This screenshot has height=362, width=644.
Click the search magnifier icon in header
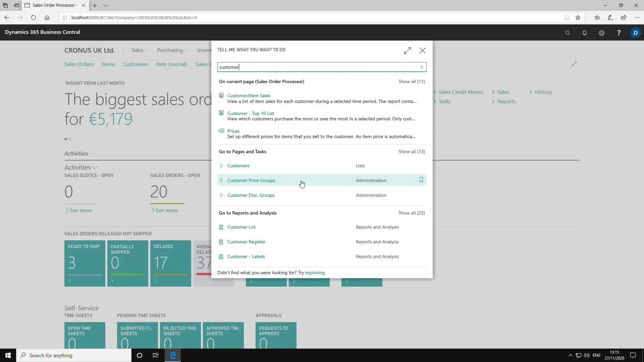(568, 33)
